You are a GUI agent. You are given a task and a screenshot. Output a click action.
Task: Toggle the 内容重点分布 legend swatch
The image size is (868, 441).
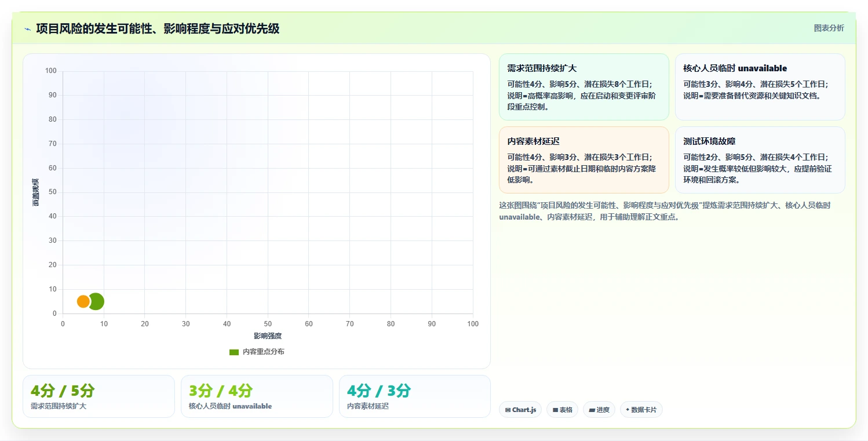pyautogui.click(x=234, y=352)
